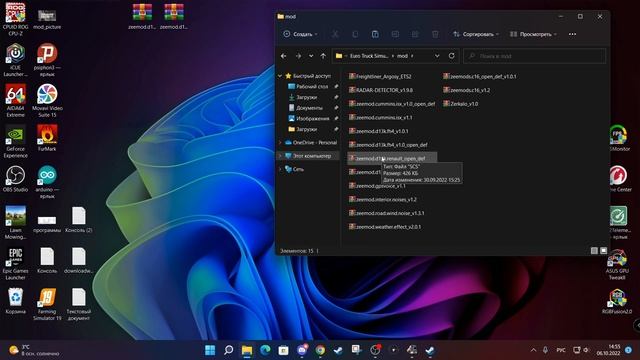Screen dimensions: 640x360
Task: Click the Copy icon in Explorer toolbar
Action: pyautogui.click(x=355, y=34)
